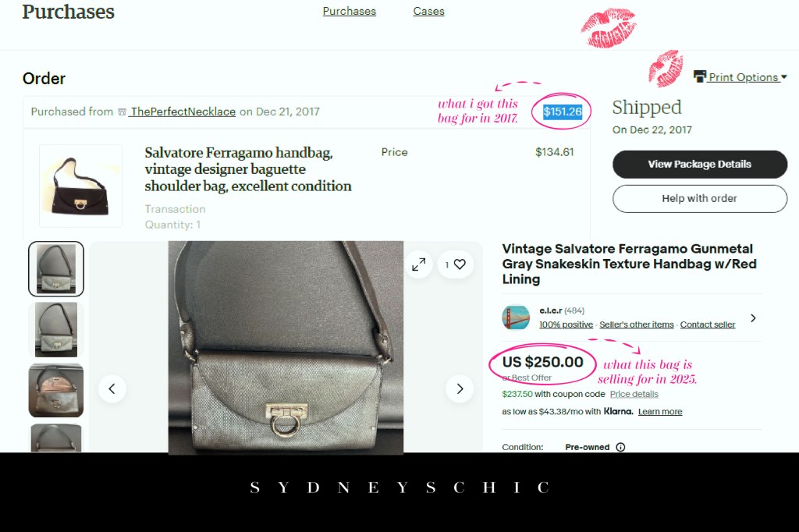The image size is (799, 532).
Task: Click the printer icon beside Print Options
Action: pos(700,76)
